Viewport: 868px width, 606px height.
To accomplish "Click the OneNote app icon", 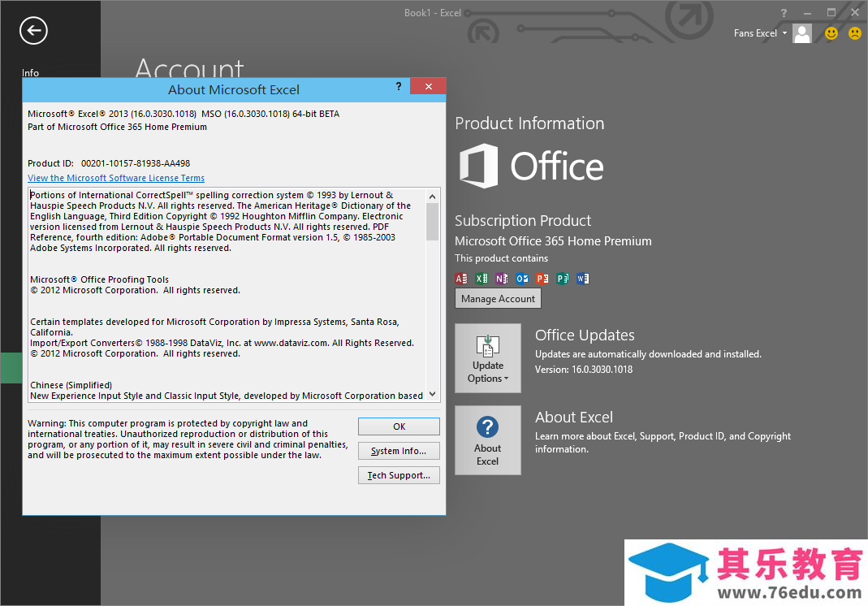I will (x=502, y=279).
